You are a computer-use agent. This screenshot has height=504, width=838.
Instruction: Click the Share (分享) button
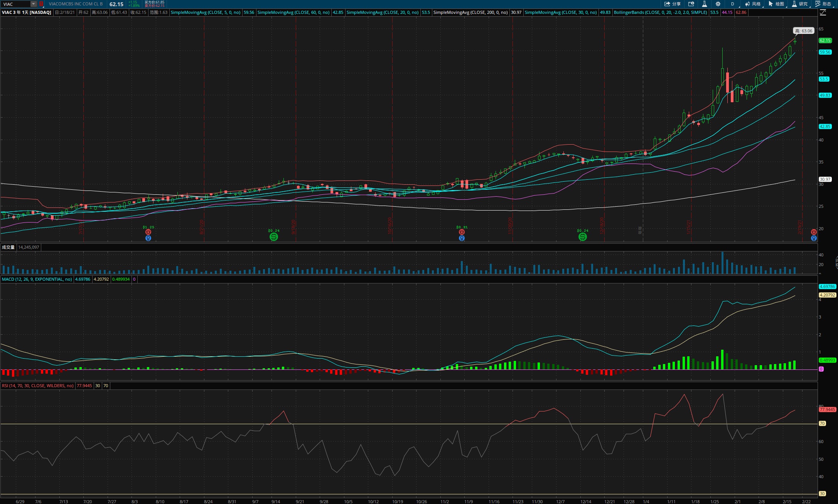672,4
